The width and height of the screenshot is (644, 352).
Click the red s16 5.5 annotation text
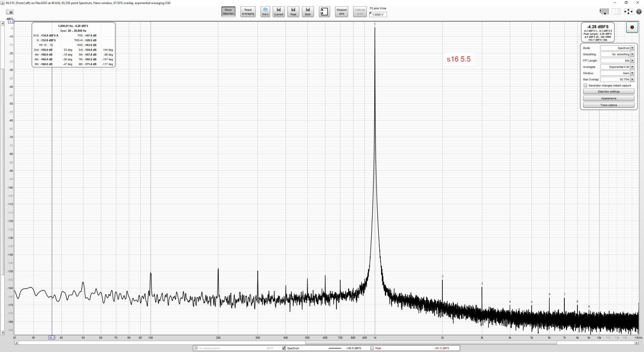click(x=458, y=59)
